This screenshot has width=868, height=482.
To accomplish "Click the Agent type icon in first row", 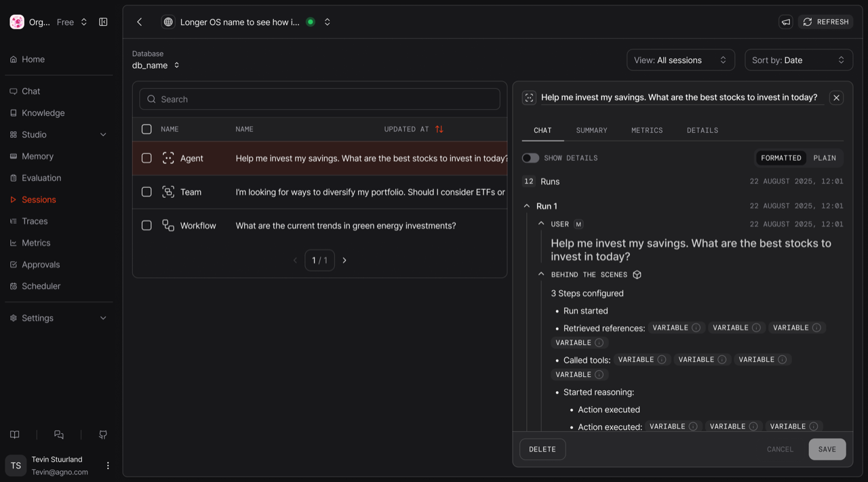I will (x=168, y=158).
